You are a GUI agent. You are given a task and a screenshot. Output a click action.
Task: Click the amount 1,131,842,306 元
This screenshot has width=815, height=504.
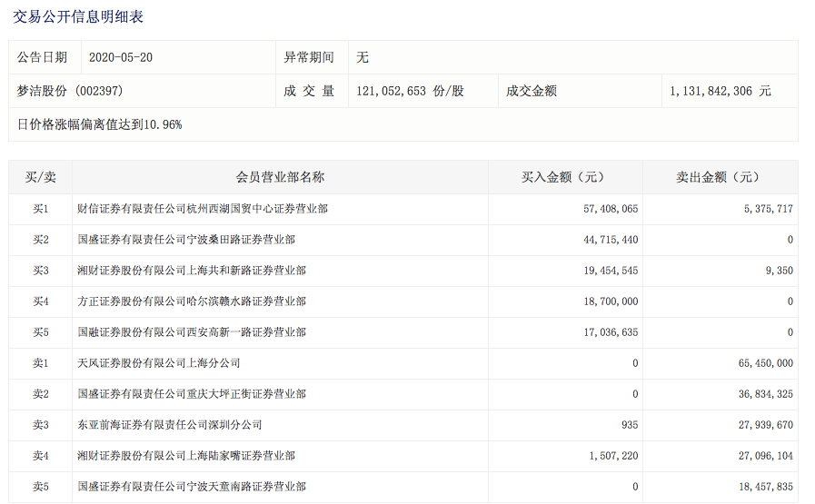click(x=721, y=91)
